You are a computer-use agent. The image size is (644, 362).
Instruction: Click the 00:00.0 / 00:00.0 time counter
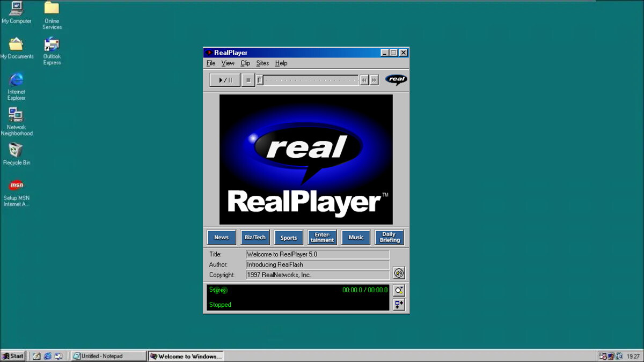(x=365, y=290)
